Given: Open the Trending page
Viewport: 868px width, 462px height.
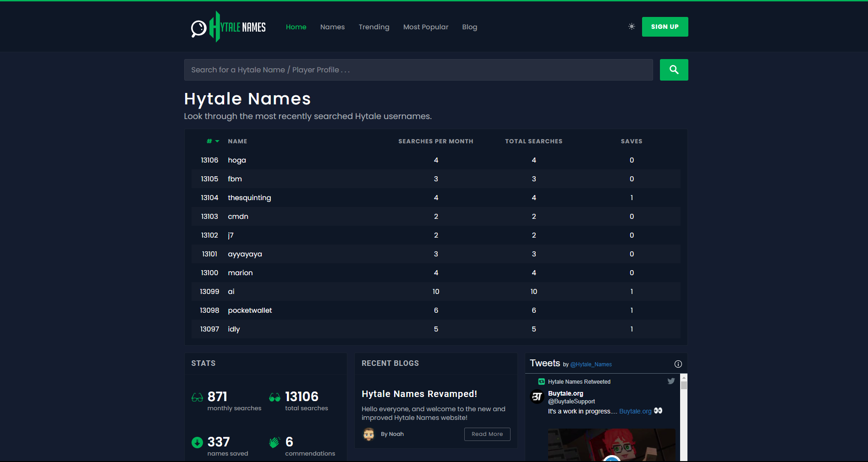Looking at the screenshot, I should point(374,27).
